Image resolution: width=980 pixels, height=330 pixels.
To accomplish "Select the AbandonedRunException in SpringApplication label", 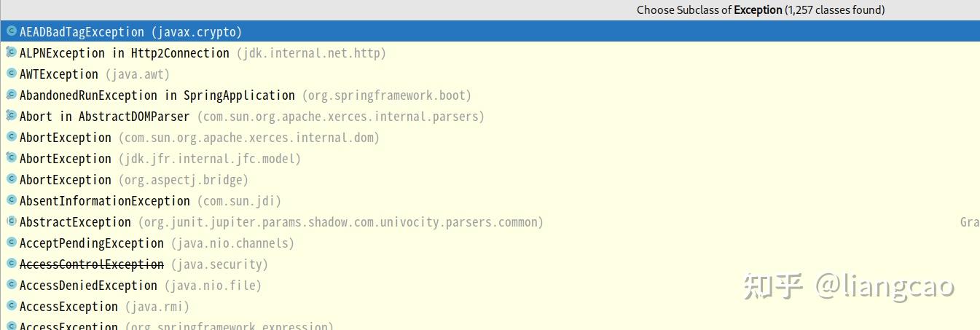I will pos(157,95).
